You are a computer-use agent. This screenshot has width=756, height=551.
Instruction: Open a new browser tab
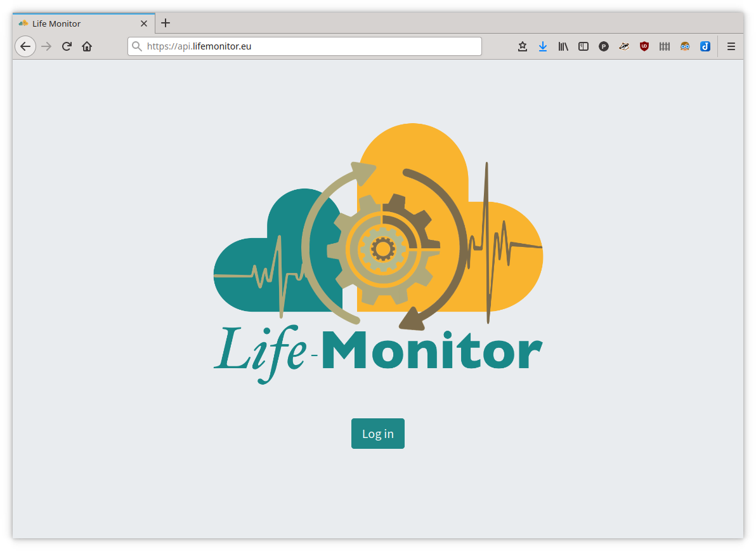tap(166, 23)
